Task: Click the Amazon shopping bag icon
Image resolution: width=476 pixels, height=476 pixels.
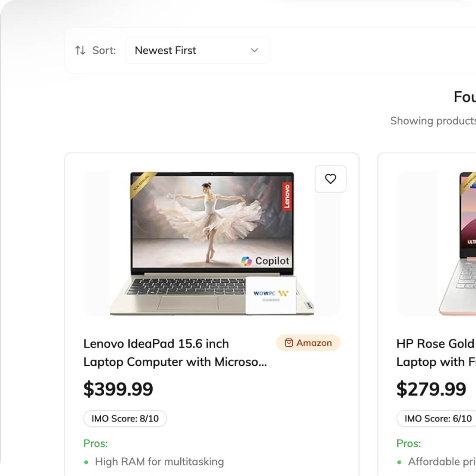Action: (289, 343)
